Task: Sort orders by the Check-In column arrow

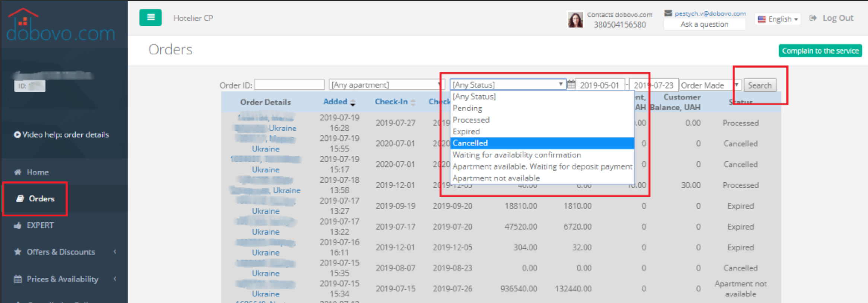Action: (x=413, y=102)
